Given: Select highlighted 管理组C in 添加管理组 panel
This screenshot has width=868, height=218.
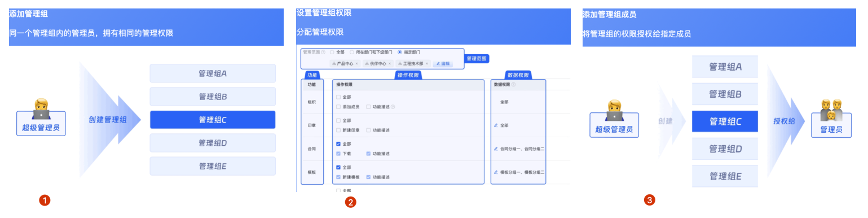Looking at the screenshot, I should click(213, 120).
